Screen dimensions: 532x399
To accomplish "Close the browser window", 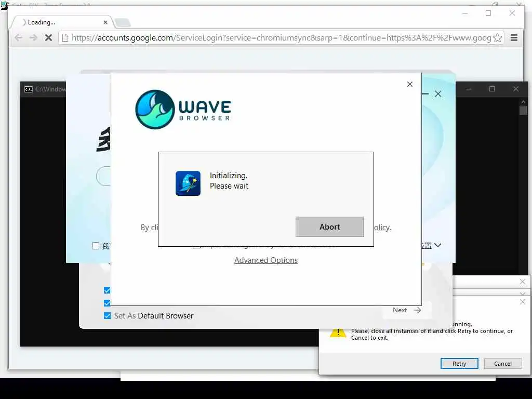I will coord(512,13).
